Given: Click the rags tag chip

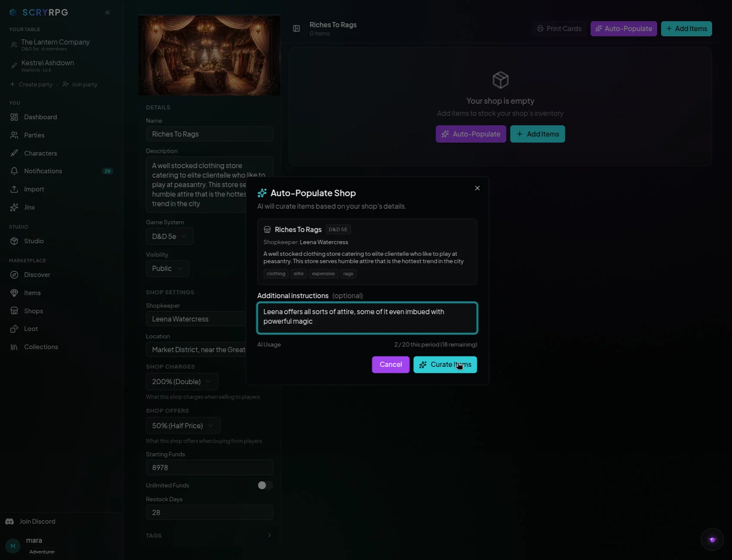Looking at the screenshot, I should 348,274.
